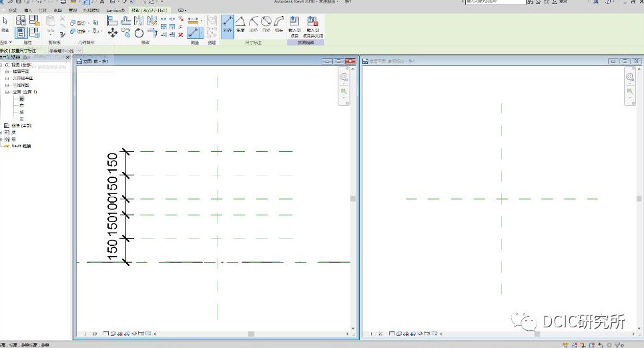
Task: Open the reference placement dropdown in options bar
Action: 65,51
